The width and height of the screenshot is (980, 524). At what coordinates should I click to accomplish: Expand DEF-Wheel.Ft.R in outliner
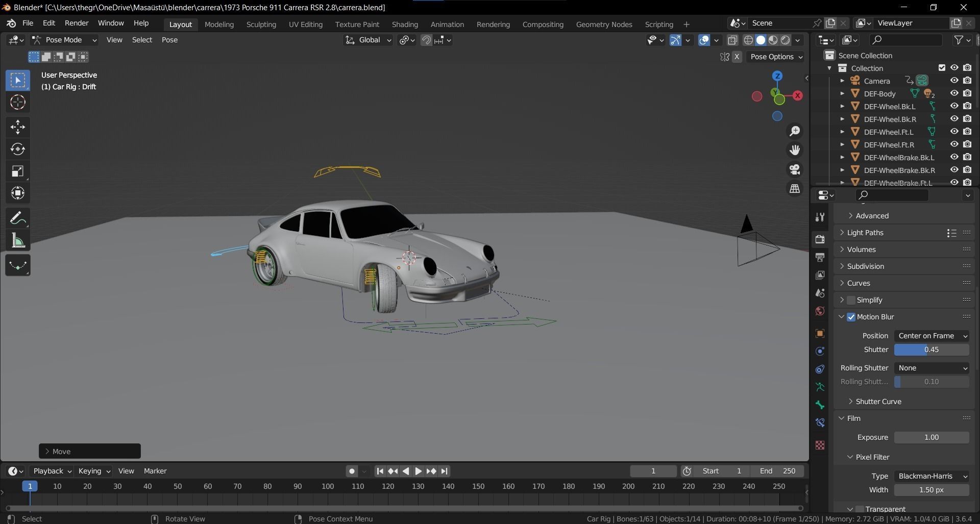tap(842, 145)
